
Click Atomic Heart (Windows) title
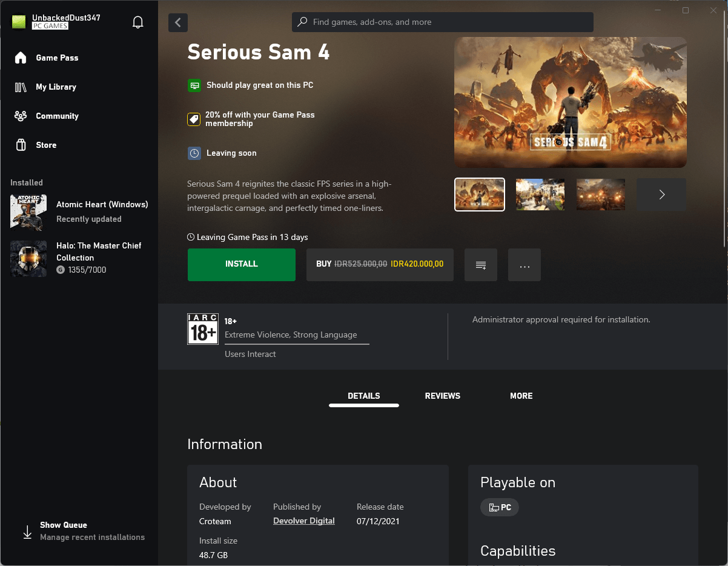pyautogui.click(x=102, y=204)
